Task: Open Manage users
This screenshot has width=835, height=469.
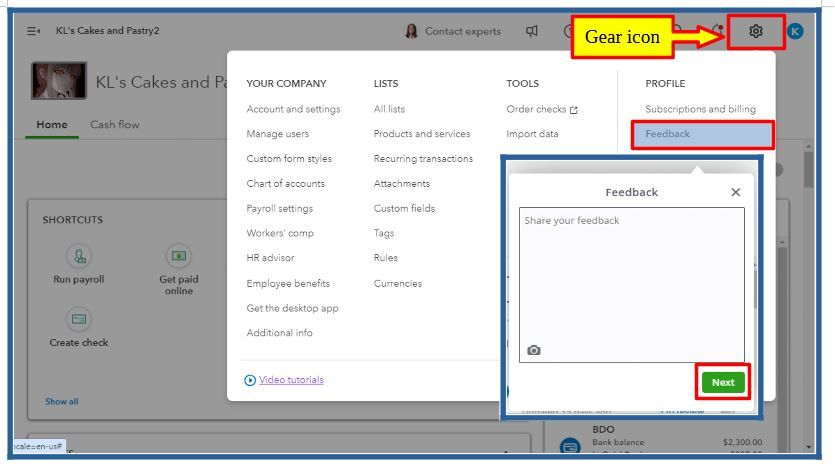Action: [x=277, y=134]
